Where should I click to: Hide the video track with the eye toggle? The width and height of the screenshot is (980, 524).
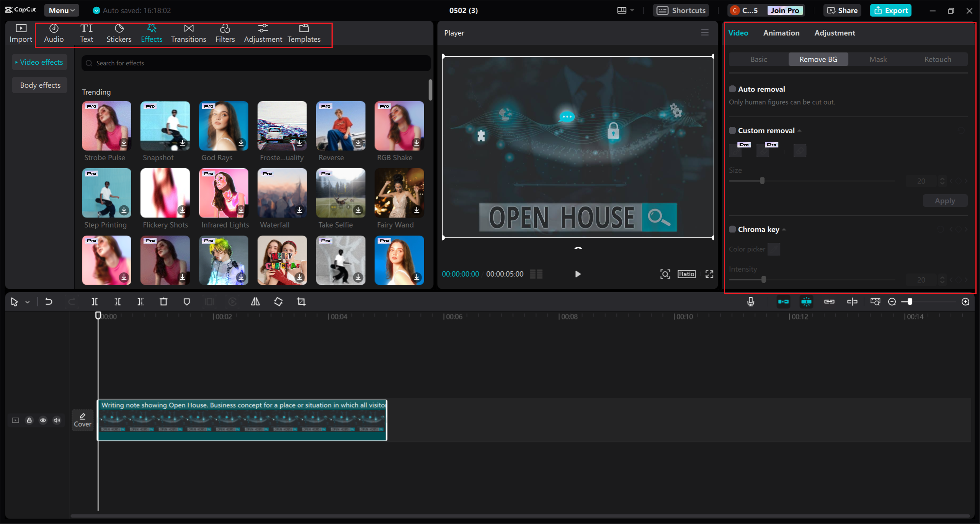pos(43,420)
